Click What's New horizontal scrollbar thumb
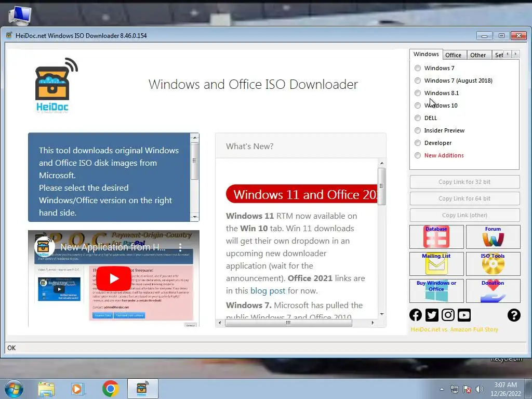 tap(288, 323)
